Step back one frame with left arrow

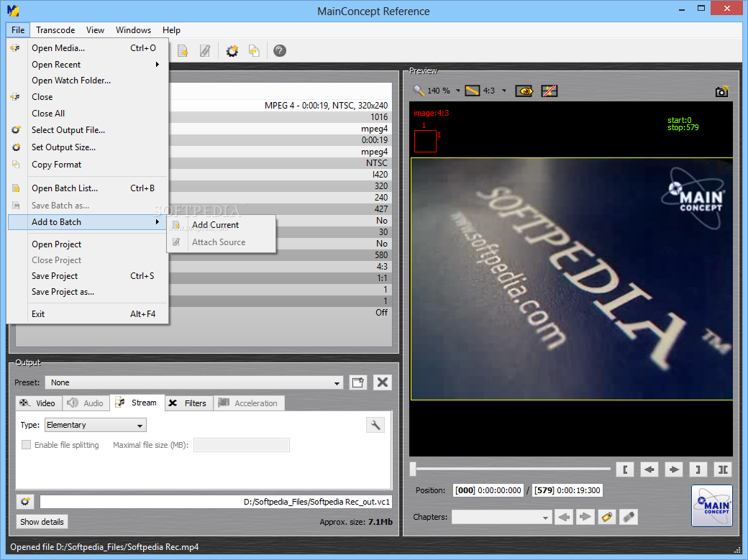coord(649,470)
